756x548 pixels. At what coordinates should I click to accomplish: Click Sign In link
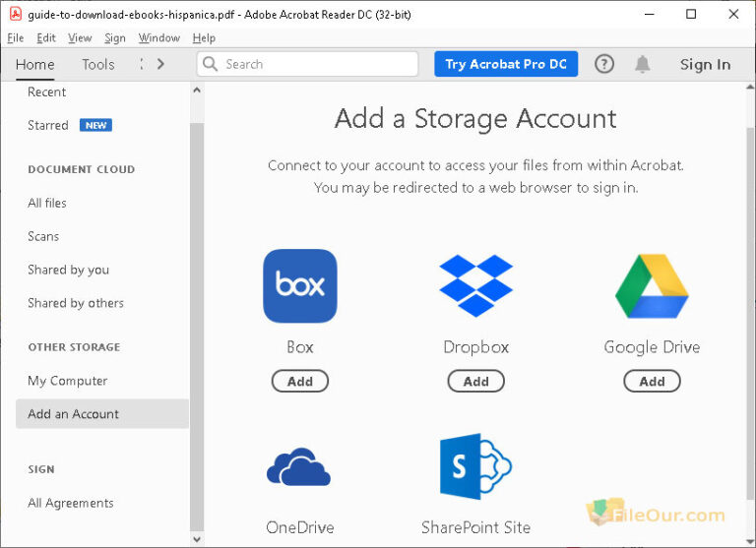(705, 64)
